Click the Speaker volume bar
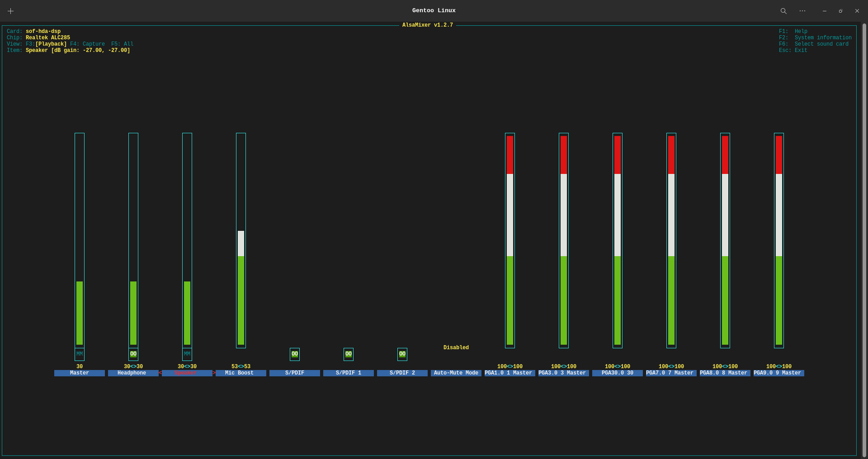The height and width of the screenshot is (459, 868). [187, 240]
